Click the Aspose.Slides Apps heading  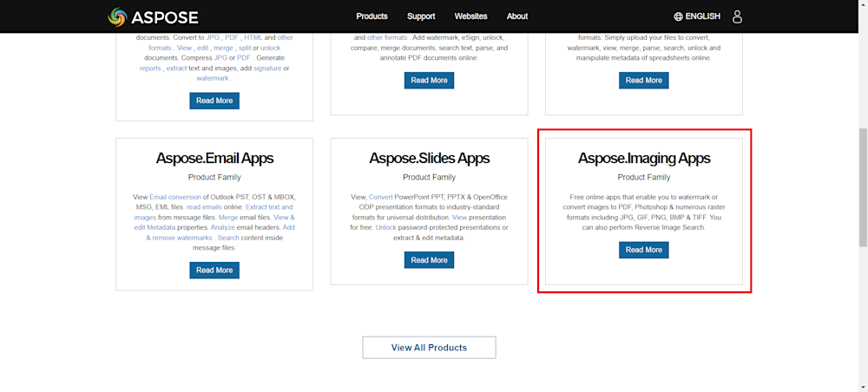pyautogui.click(x=429, y=158)
